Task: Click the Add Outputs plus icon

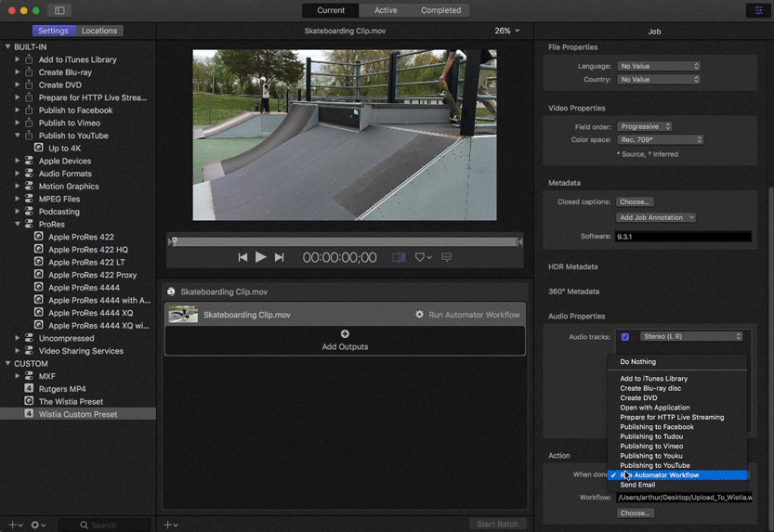Action: tap(345, 334)
